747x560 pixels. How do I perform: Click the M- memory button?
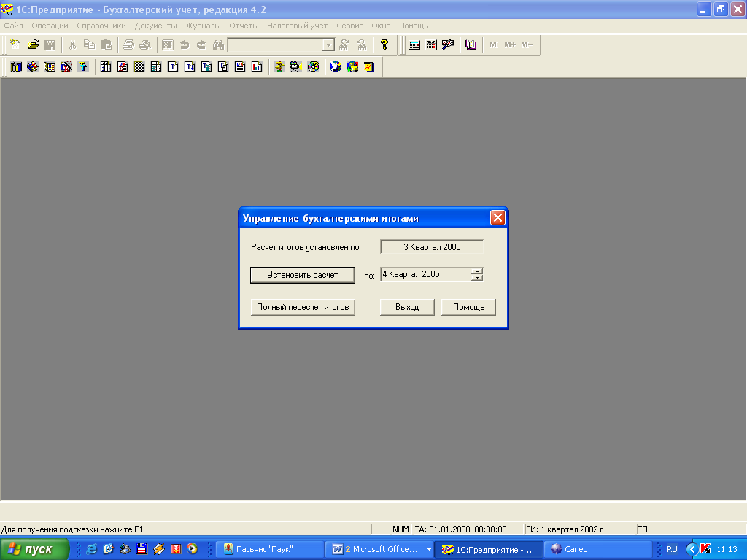527,44
